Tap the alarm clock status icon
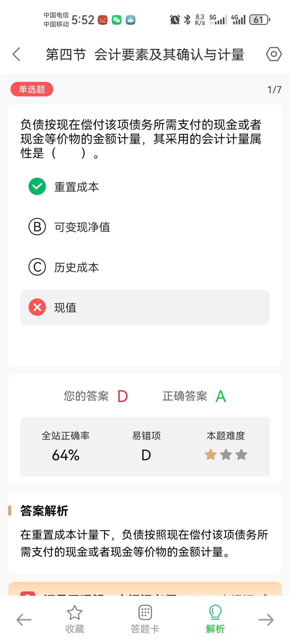Screen dimensions: 290x644 click(175, 20)
